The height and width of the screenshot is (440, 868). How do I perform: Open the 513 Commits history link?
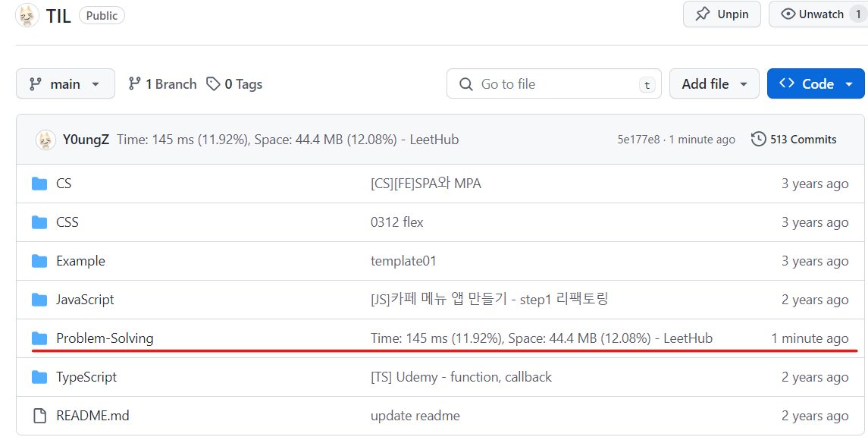[x=794, y=139]
